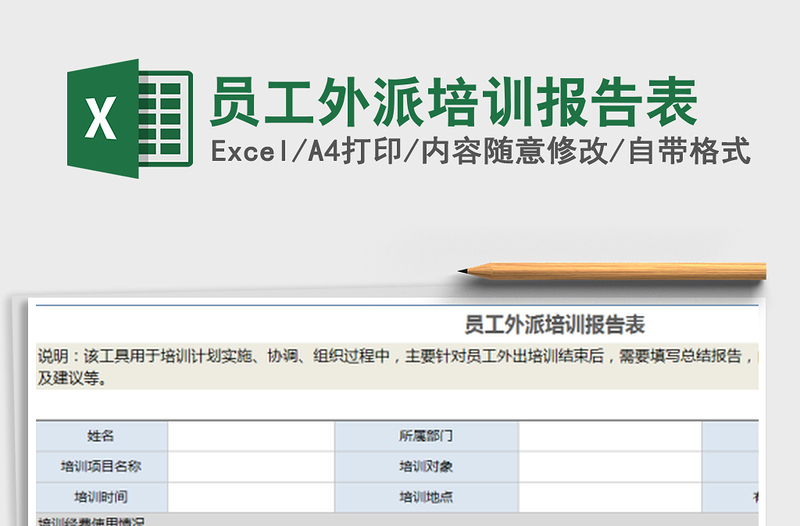The width and height of the screenshot is (800, 526).
Task: Select the 培训时间 label cell
Action: coord(102,497)
